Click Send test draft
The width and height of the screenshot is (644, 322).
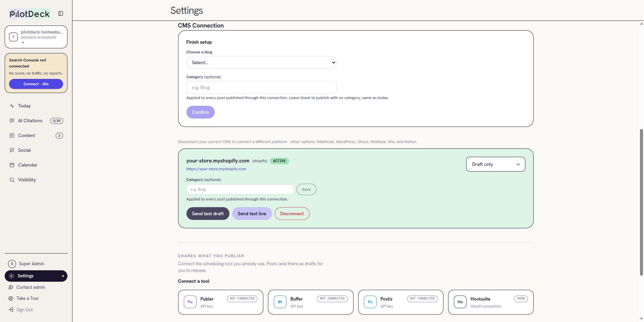click(x=208, y=214)
